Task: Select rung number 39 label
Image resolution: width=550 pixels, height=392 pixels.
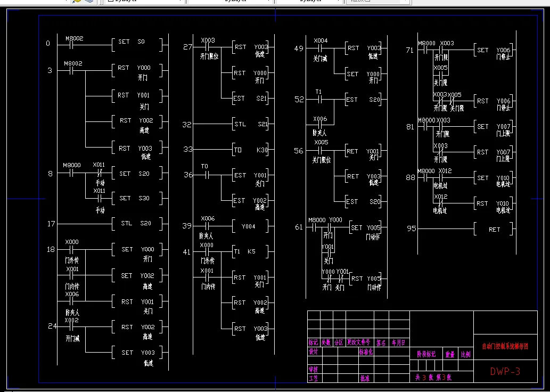Action: tap(187, 226)
